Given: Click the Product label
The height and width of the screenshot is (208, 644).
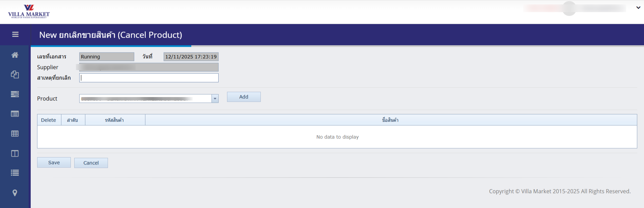Looking at the screenshot, I should click(47, 98).
